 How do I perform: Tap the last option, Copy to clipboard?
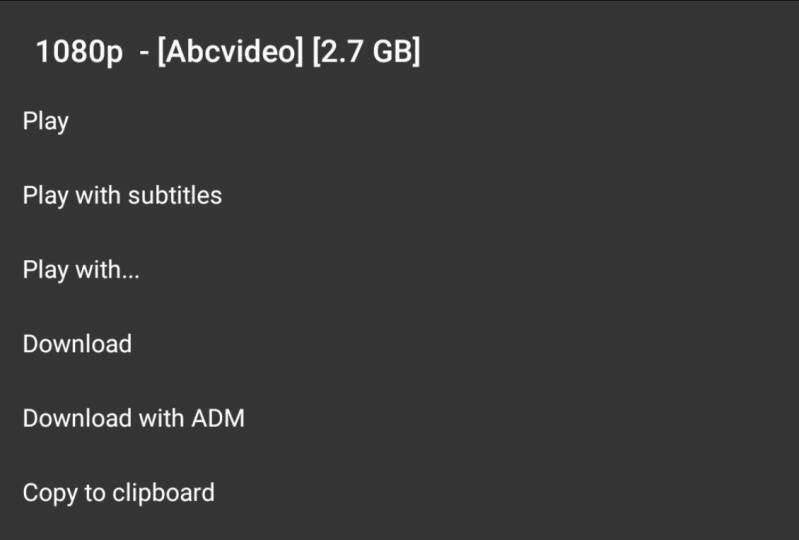pos(118,492)
